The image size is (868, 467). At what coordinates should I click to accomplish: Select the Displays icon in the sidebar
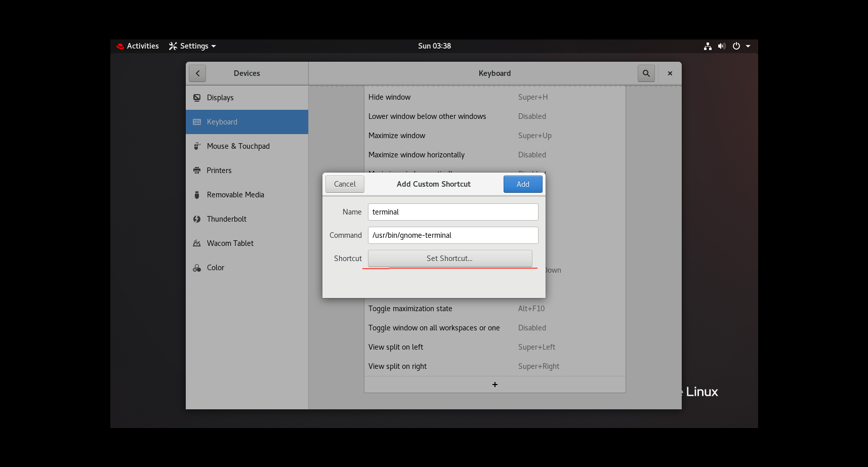(197, 97)
